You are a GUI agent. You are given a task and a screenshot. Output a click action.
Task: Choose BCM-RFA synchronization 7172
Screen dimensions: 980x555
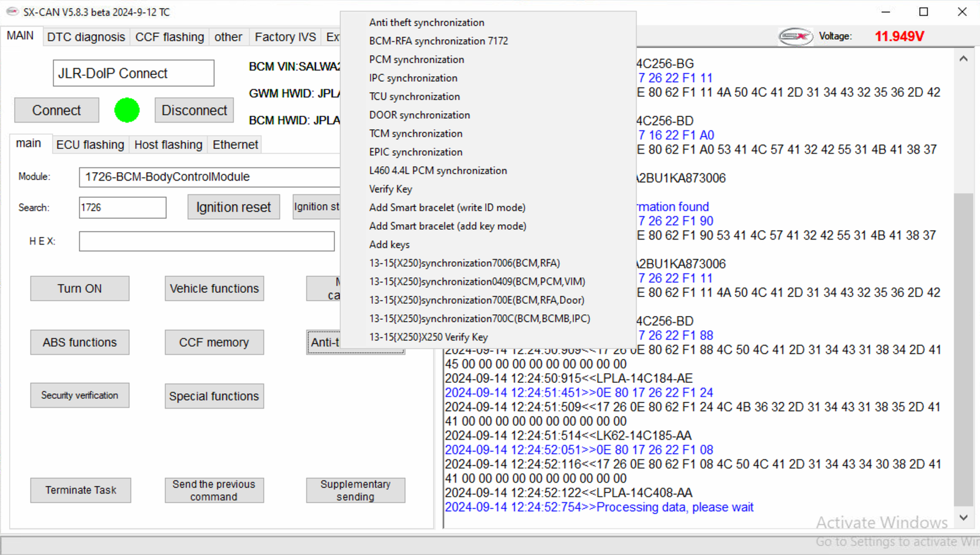tap(439, 41)
